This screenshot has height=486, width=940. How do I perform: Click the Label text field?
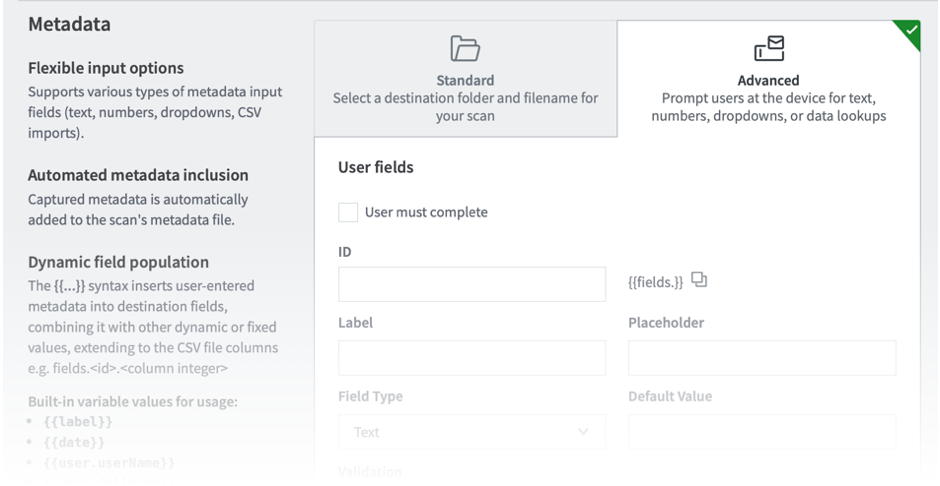(472, 358)
